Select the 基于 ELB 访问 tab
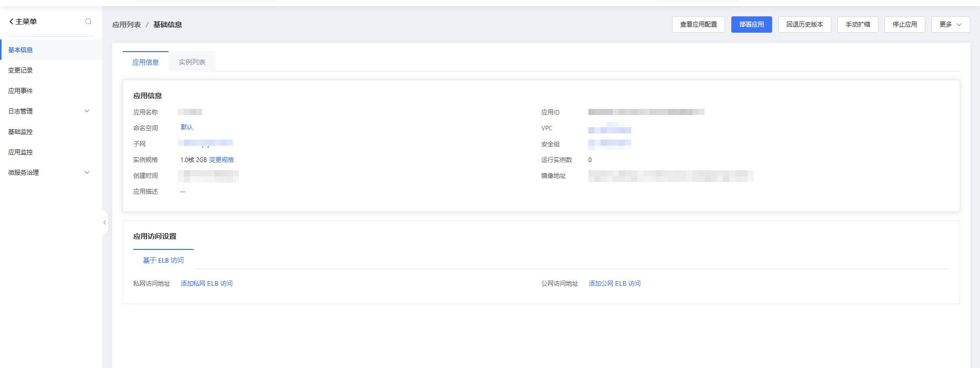The height and width of the screenshot is (368, 980). (x=163, y=261)
